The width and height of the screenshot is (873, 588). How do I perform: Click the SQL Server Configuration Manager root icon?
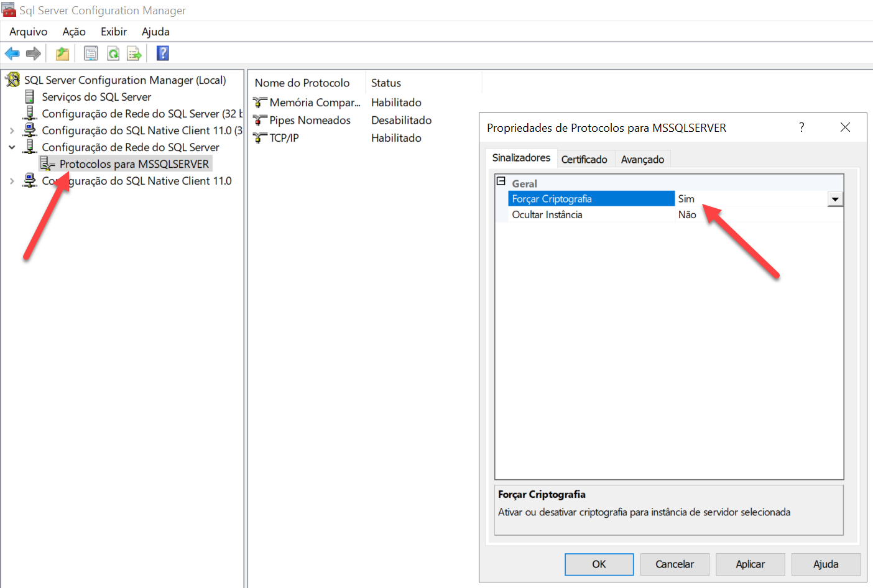click(13, 80)
